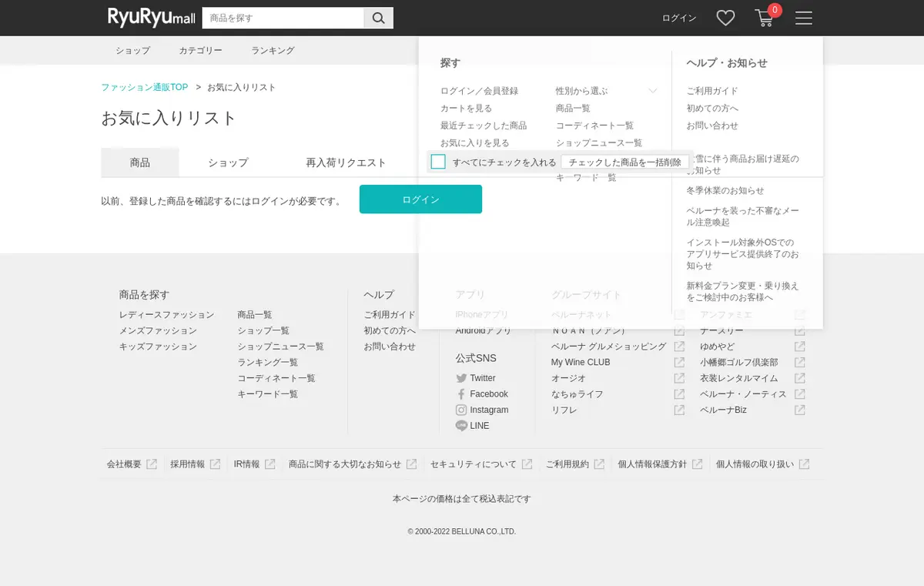This screenshot has height=586, width=924.
Task: Click external-link icon beside My Wine CLUB
Action: tap(679, 362)
